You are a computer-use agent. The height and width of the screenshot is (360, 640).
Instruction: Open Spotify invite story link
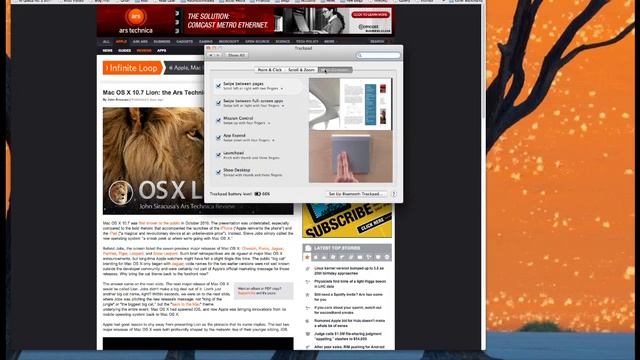coord(348,297)
